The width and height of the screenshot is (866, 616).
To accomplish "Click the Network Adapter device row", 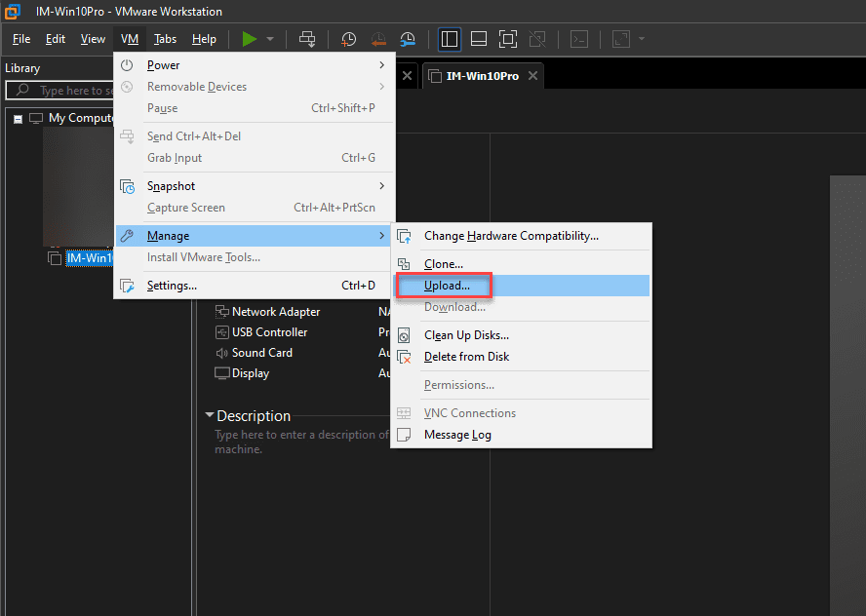I will [267, 312].
